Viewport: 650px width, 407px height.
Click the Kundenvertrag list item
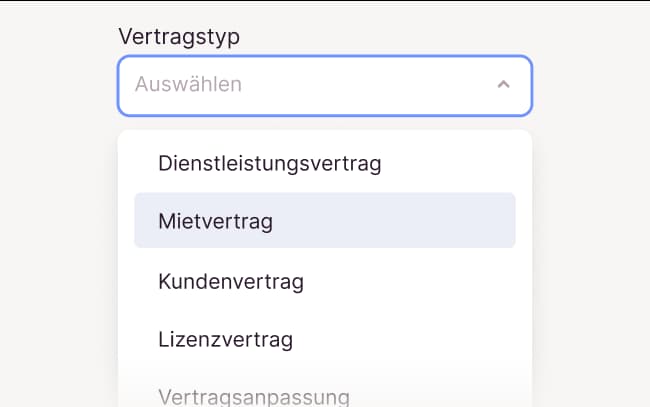[231, 281]
